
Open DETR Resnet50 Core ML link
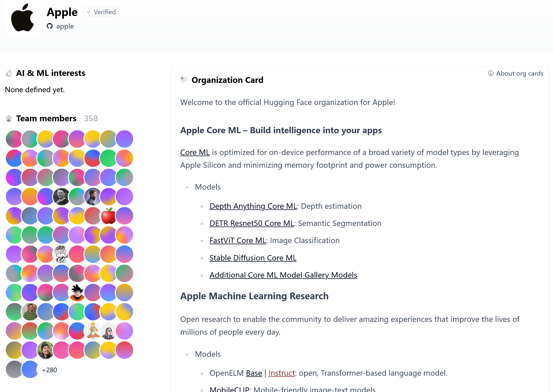(x=252, y=223)
